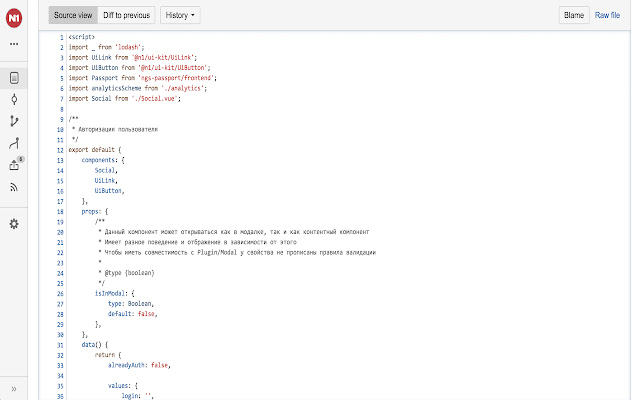Click the "values: {" code line

[x=123, y=386]
